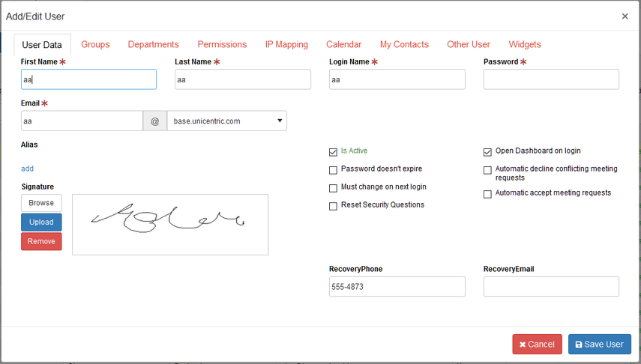Go to the IP Mapping tab
This screenshot has height=364, width=641.
tap(286, 44)
